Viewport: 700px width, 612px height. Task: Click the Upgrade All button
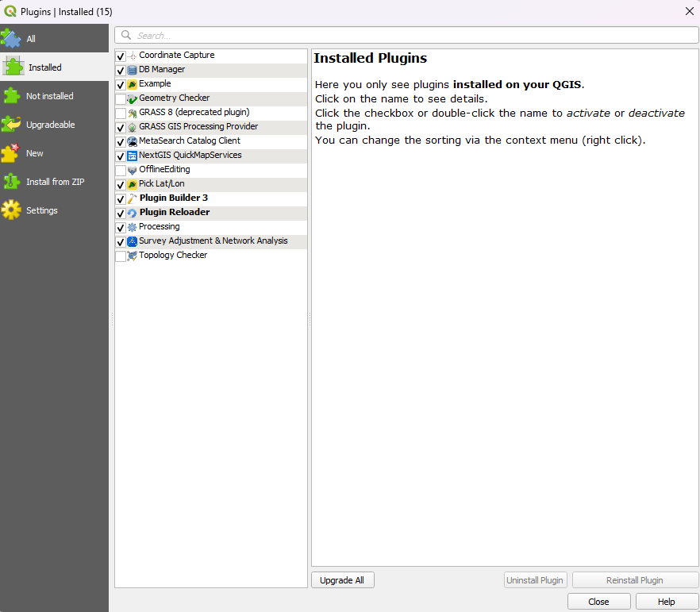[342, 580]
